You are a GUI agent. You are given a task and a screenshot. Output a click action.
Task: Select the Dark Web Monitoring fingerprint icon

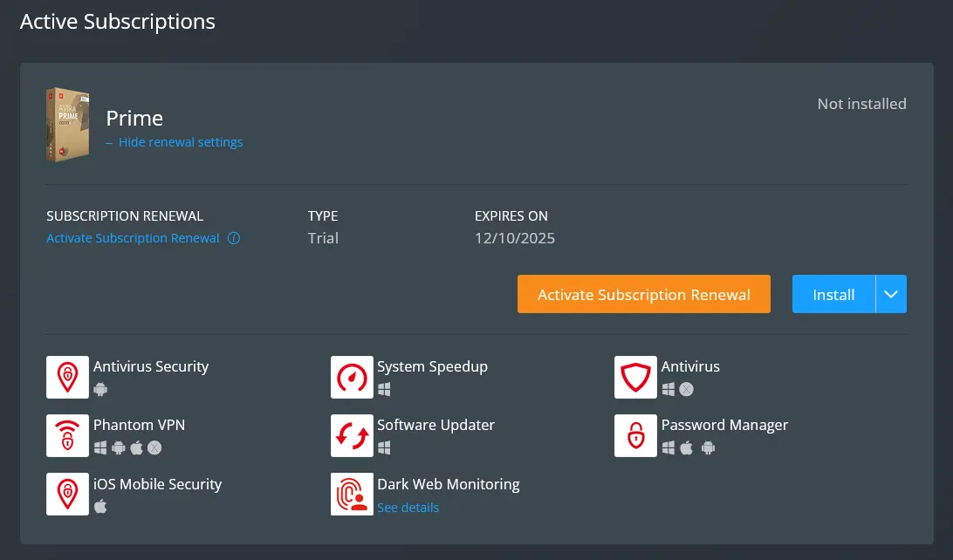click(352, 495)
